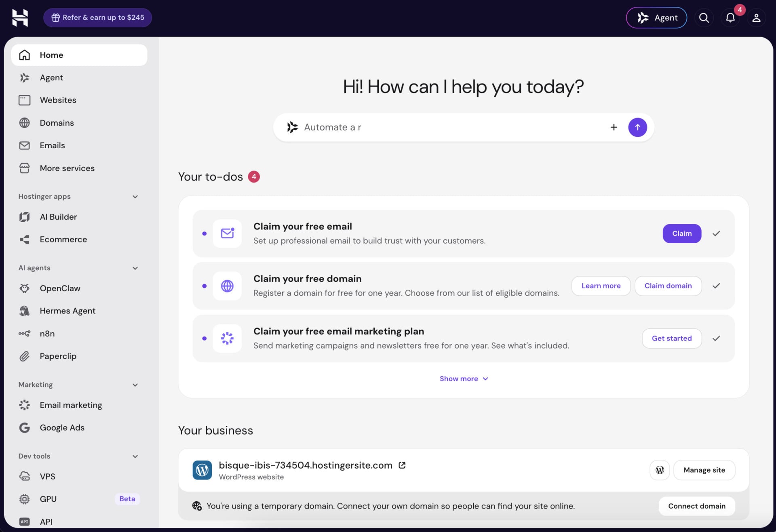
Task: Collapse the Marketing section
Action: pos(135,385)
